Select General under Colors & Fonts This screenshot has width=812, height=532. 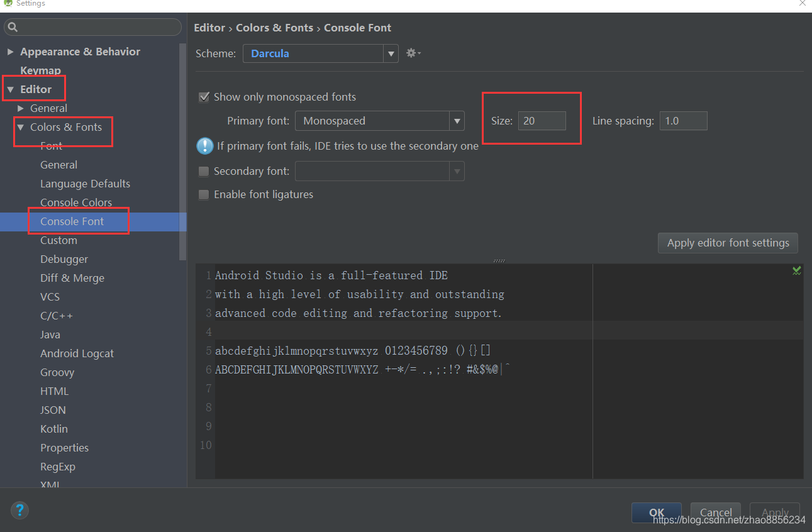pyautogui.click(x=58, y=165)
